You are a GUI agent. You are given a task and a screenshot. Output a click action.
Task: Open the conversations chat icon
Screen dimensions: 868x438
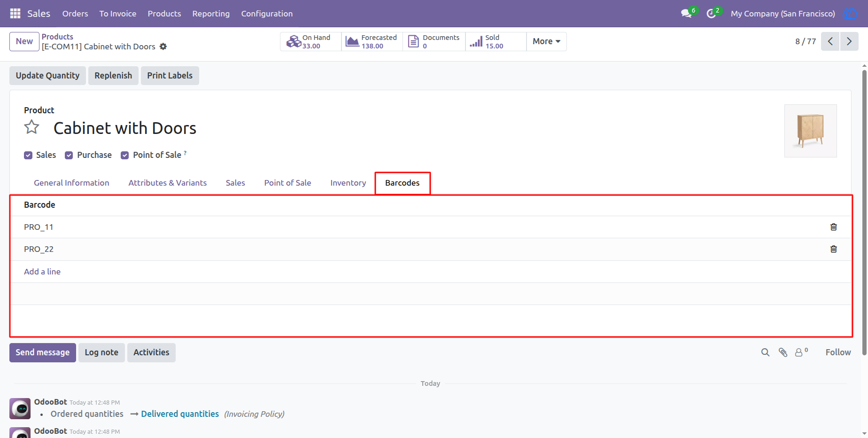pyautogui.click(x=686, y=14)
